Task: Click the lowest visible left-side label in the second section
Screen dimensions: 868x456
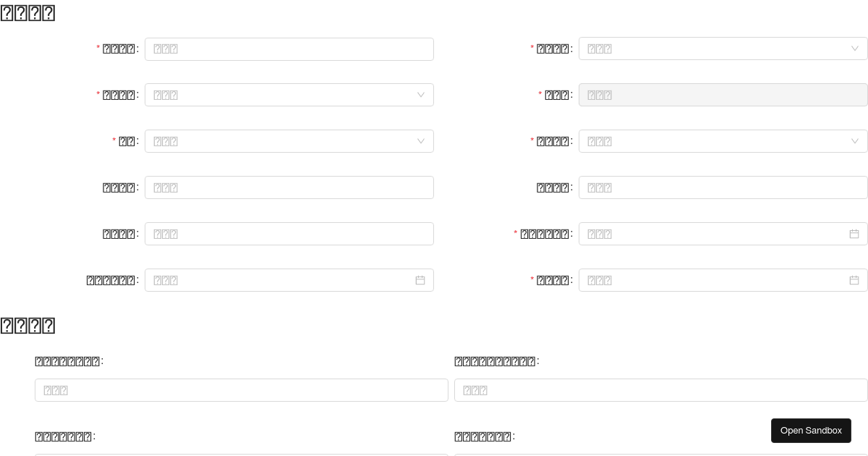Action: 63,436
